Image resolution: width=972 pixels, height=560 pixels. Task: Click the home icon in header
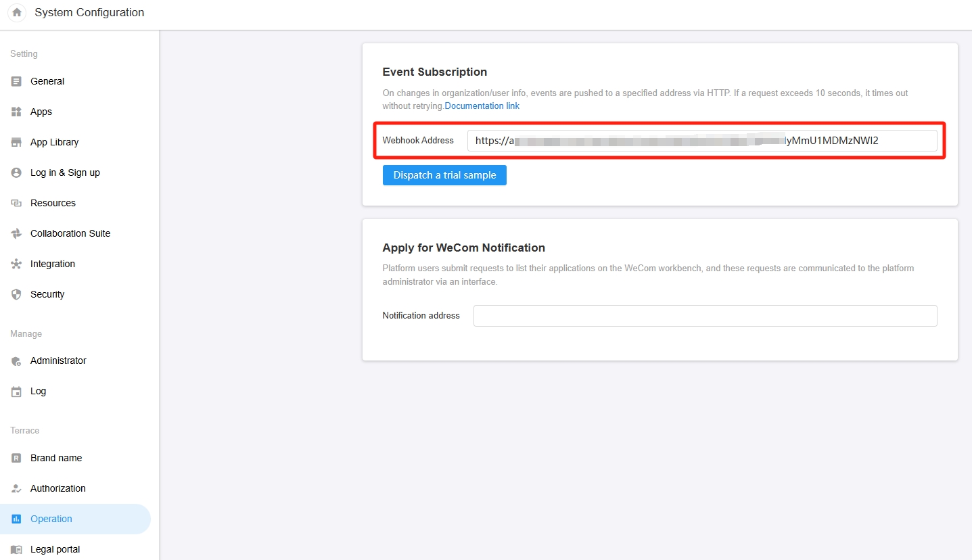pyautogui.click(x=17, y=13)
